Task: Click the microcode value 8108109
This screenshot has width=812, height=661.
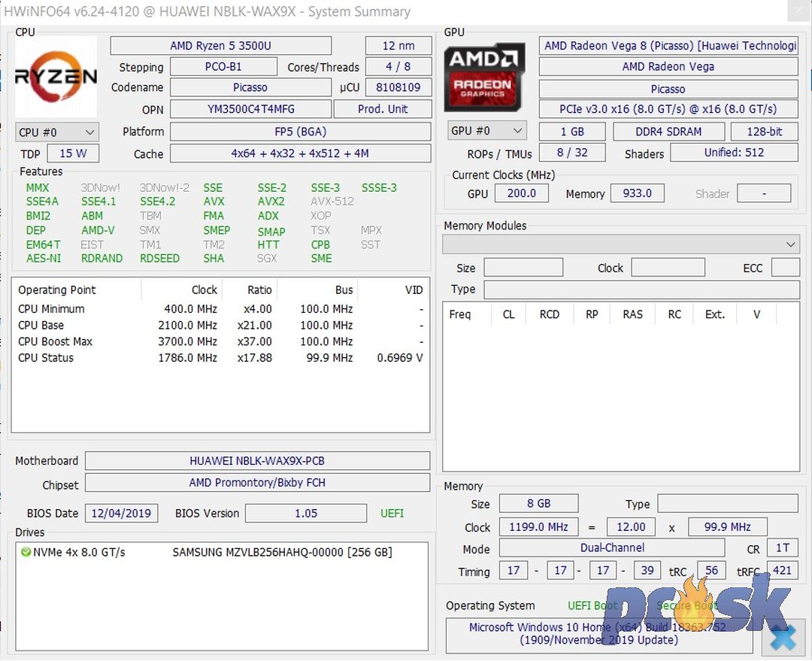Action: click(x=398, y=87)
